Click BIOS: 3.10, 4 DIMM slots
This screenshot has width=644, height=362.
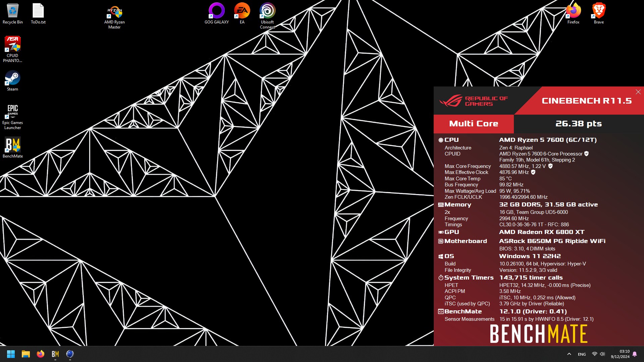tap(527, 249)
